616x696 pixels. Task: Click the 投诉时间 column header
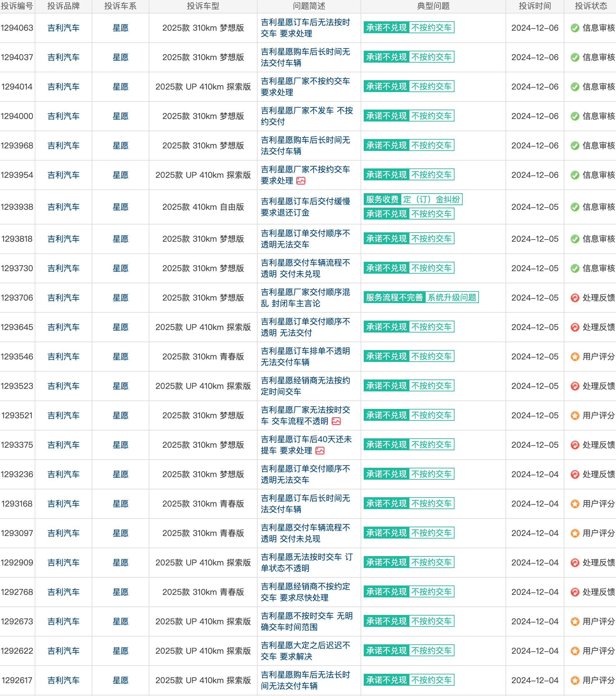535,6
